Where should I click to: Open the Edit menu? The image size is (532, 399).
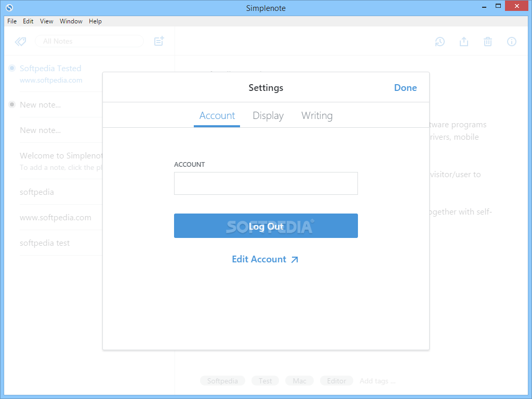(28, 21)
